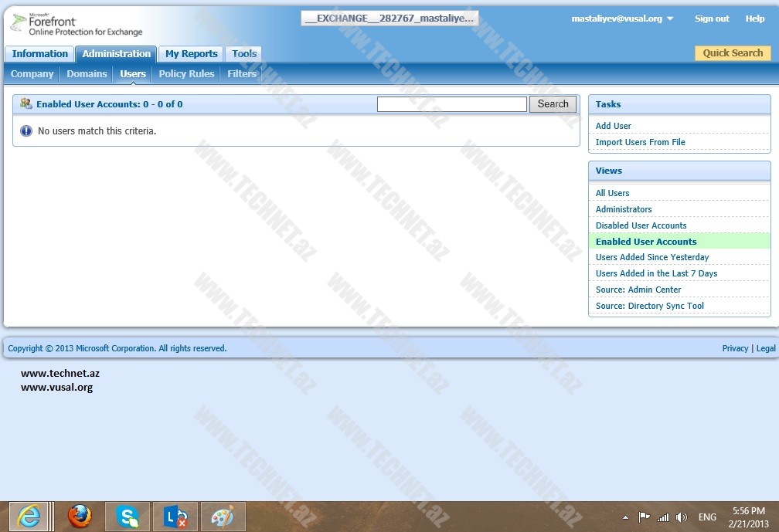Image resolution: width=779 pixels, height=532 pixels.
Task: Open the EXCHANGE company selector dropdown
Action: coord(389,18)
